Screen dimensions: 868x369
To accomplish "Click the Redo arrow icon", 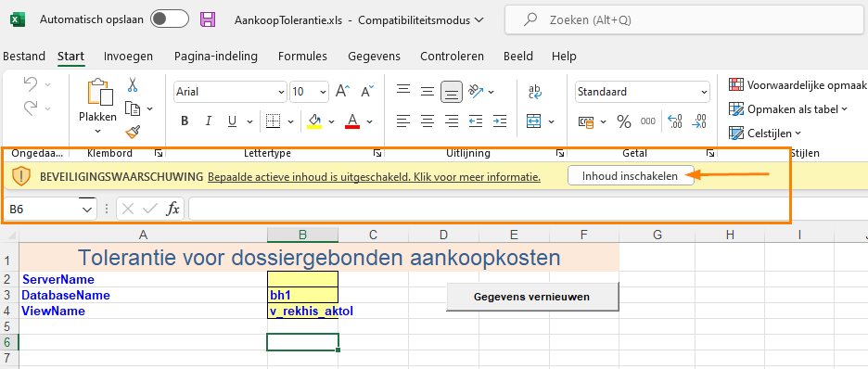I will (x=31, y=108).
